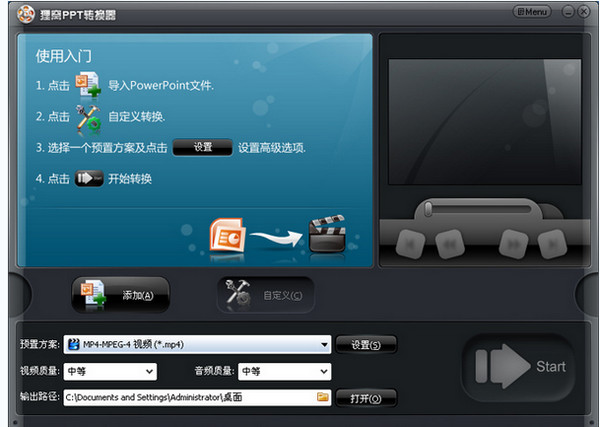The image size is (600, 427).
Task: Click the clapperboard video graphic
Action: 327,233
